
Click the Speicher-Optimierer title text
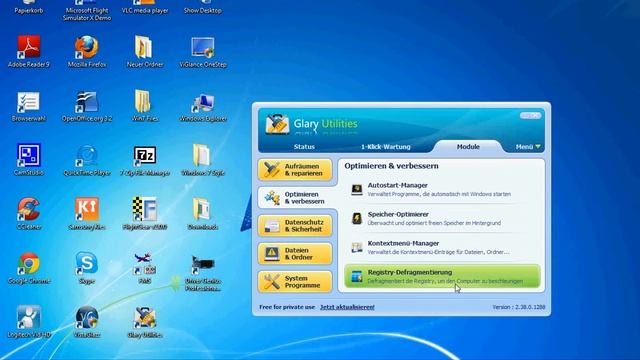[398, 214]
